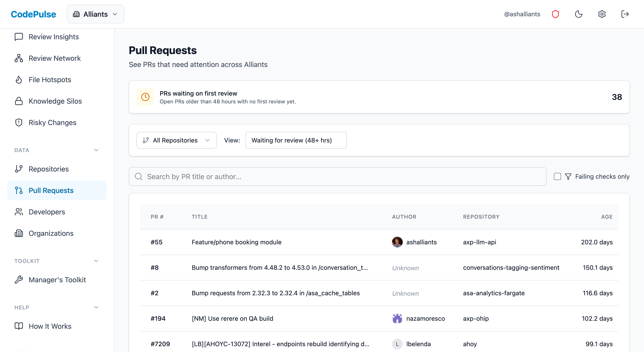
Task: Open File Hotspots
Action: point(49,80)
